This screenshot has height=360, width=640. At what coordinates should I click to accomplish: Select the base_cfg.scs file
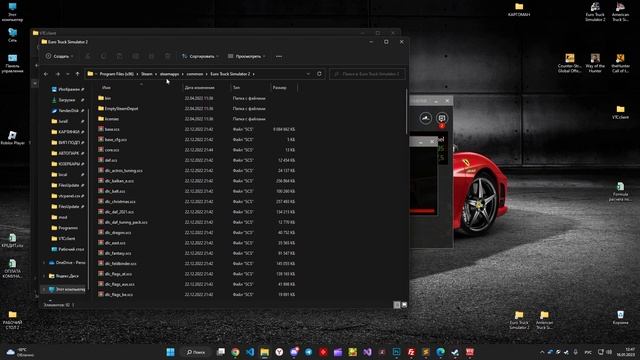pos(112,140)
